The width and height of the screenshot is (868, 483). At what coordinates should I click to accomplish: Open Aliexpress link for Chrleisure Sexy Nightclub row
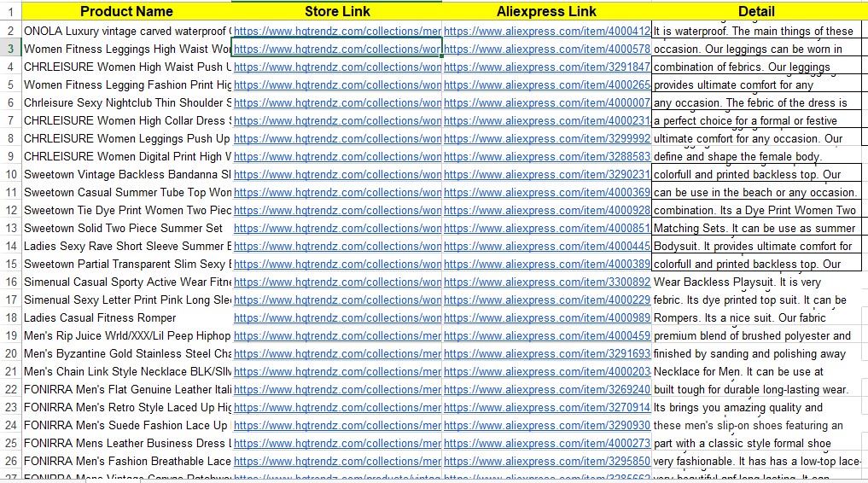(x=547, y=103)
